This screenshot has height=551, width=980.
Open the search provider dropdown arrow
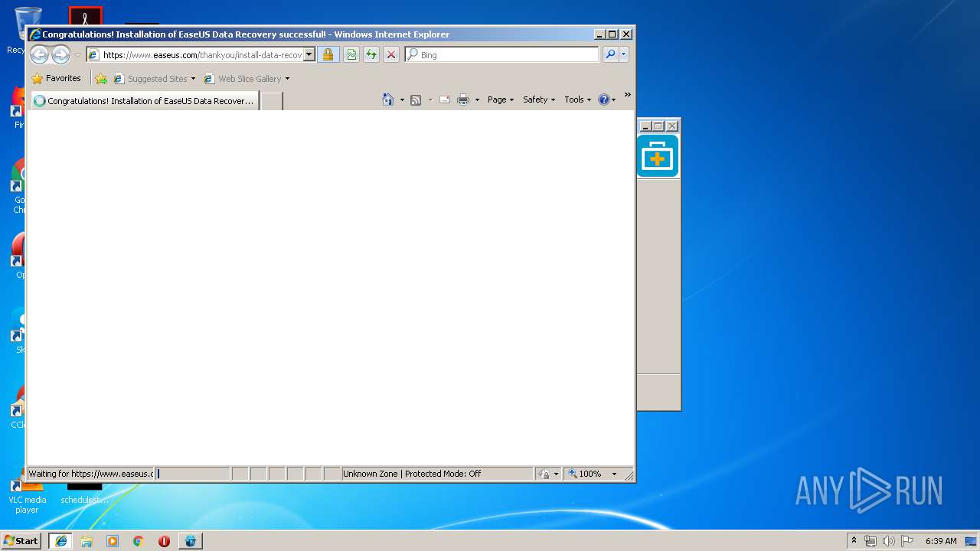click(x=624, y=54)
